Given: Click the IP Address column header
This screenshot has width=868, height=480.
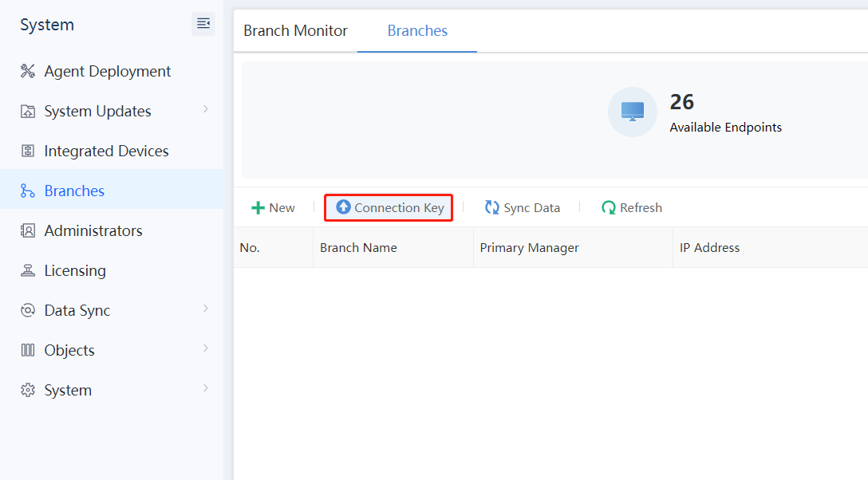Looking at the screenshot, I should pyautogui.click(x=709, y=248).
